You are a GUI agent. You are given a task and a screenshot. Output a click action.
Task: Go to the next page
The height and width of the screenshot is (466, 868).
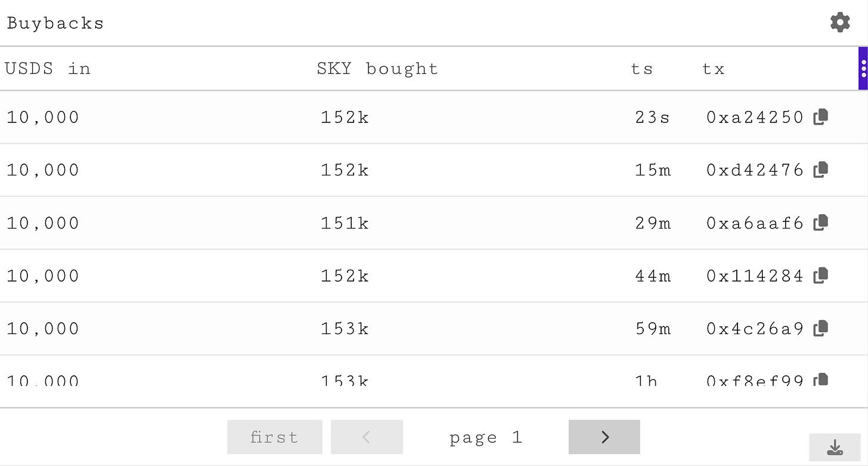click(604, 437)
